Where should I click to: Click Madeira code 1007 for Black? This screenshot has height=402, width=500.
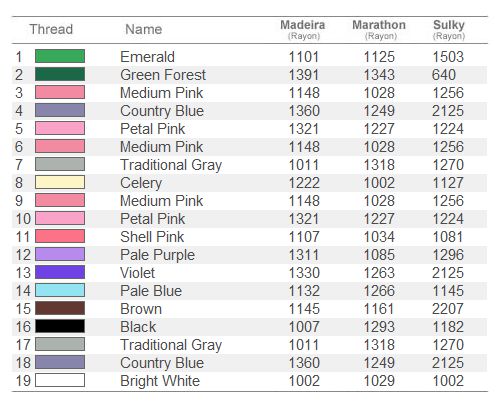pyautogui.click(x=304, y=327)
